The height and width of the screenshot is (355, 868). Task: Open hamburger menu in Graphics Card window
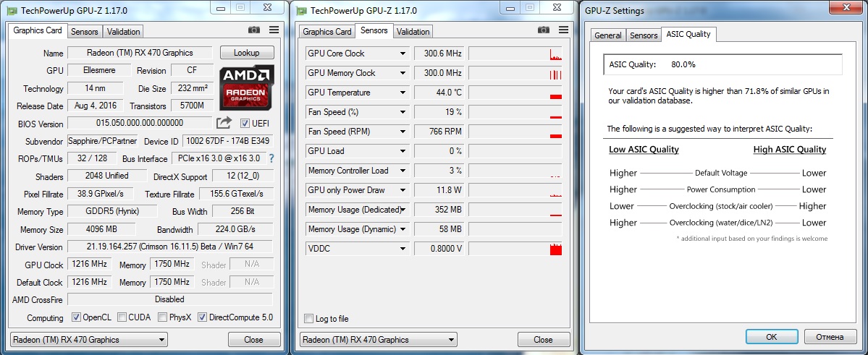point(274,30)
